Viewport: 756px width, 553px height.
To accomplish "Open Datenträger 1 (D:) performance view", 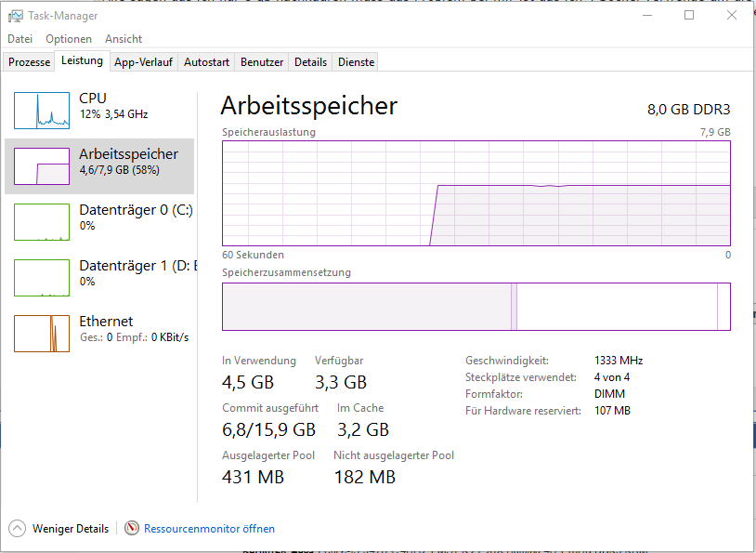I will (x=99, y=278).
